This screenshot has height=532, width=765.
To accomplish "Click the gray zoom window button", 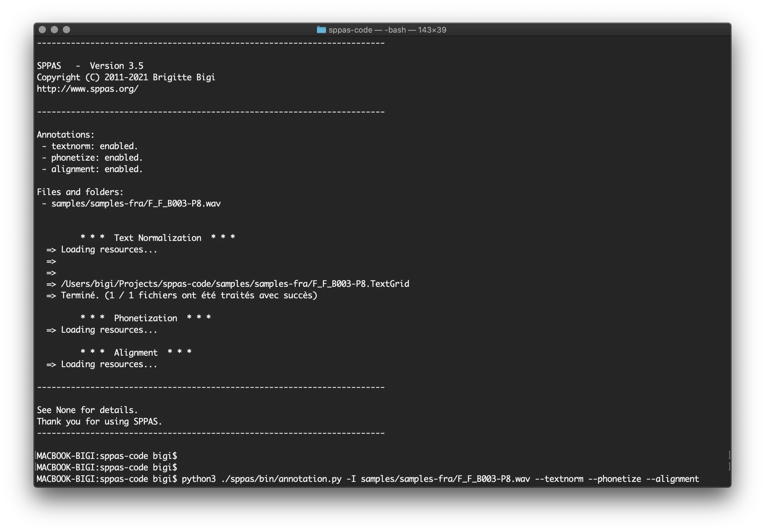I will [66, 30].
